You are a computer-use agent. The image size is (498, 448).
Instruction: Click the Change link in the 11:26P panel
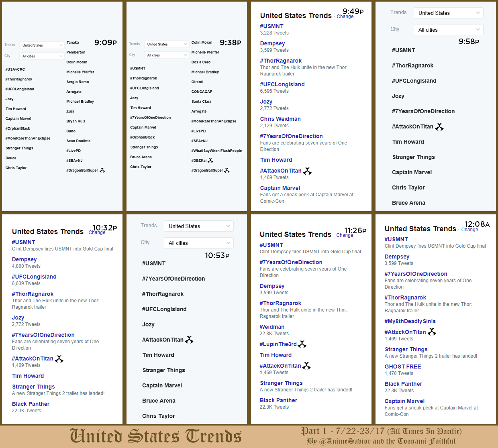[x=345, y=235]
